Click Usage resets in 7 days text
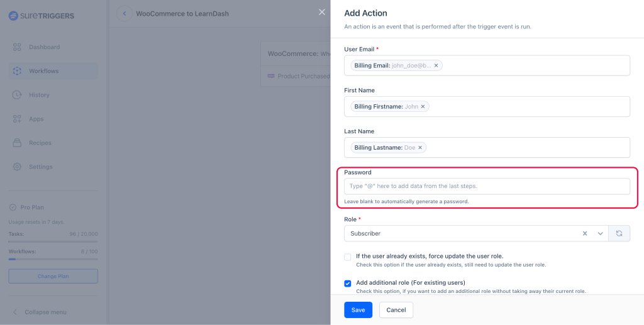The image size is (644, 325). coord(36,222)
